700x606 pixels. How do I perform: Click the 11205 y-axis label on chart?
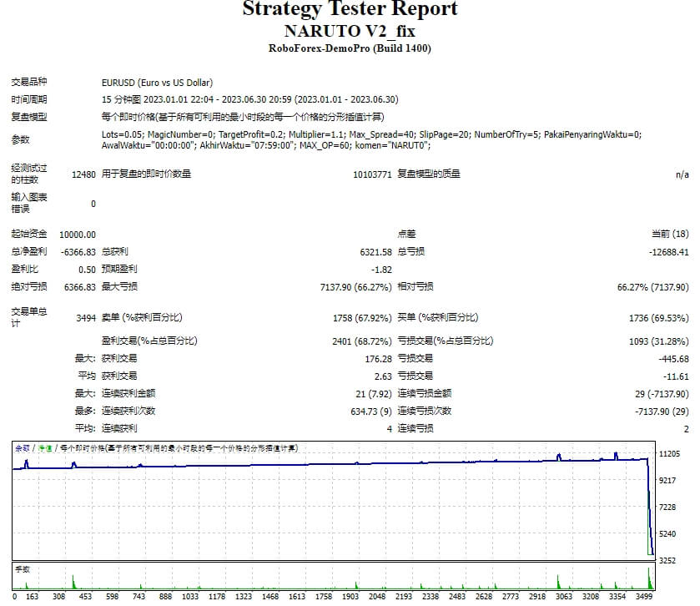[669, 454]
